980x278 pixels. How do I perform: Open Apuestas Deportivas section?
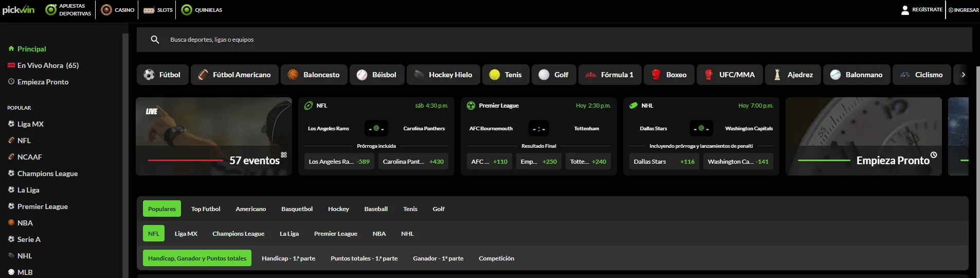(68, 10)
